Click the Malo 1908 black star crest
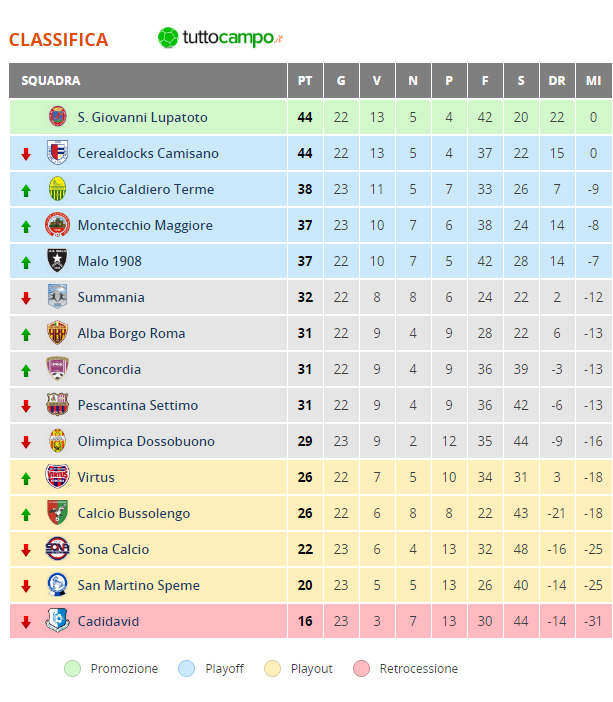 [x=57, y=261]
